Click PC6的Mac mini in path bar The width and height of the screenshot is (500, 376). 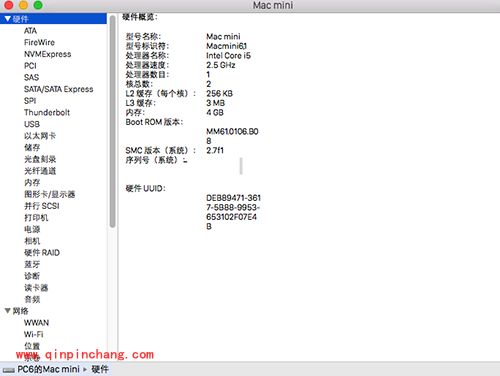point(48,369)
